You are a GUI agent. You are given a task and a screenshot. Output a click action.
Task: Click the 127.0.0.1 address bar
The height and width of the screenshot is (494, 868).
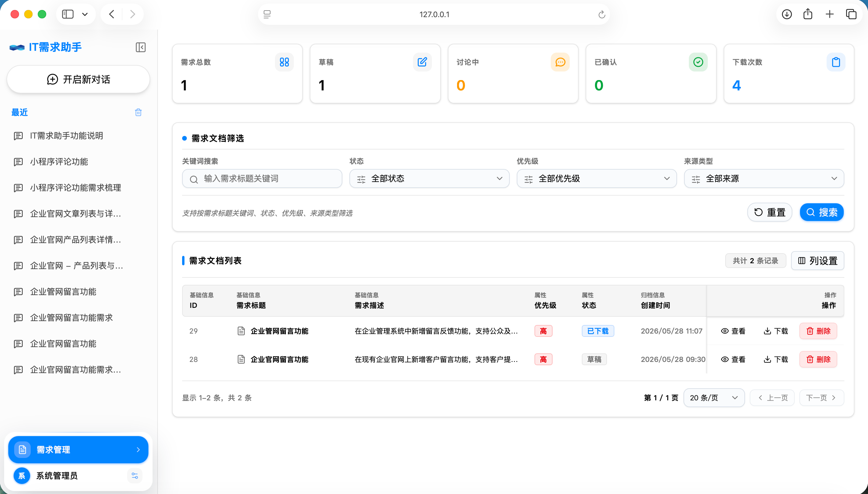(x=434, y=14)
